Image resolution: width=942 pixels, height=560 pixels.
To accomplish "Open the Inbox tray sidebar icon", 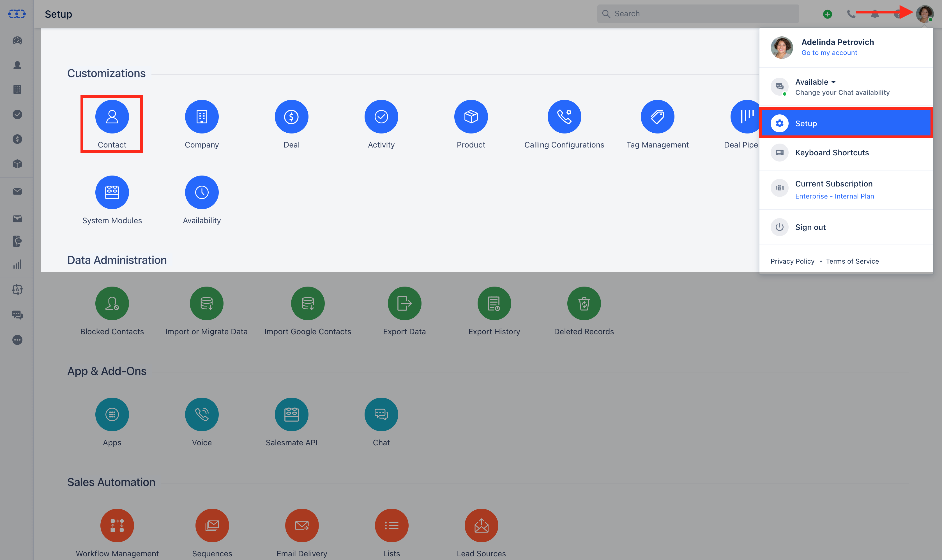I will (x=17, y=218).
